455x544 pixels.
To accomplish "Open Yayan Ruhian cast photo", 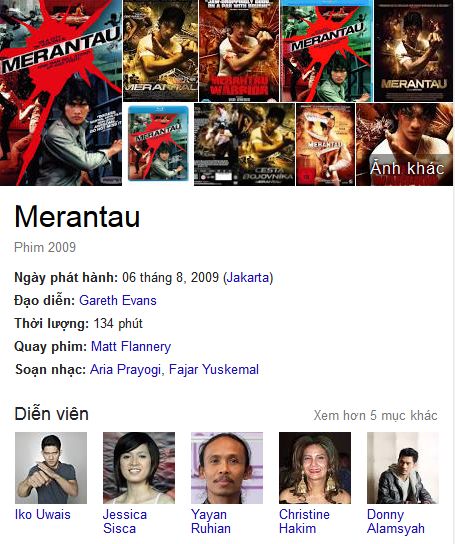I will [227, 468].
